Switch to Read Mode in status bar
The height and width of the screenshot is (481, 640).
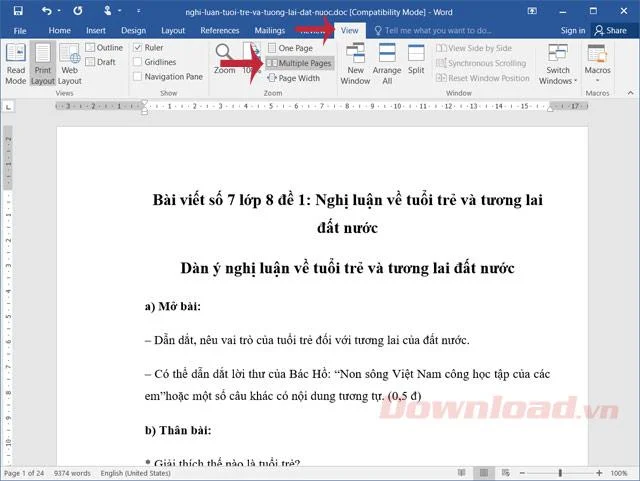point(462,473)
